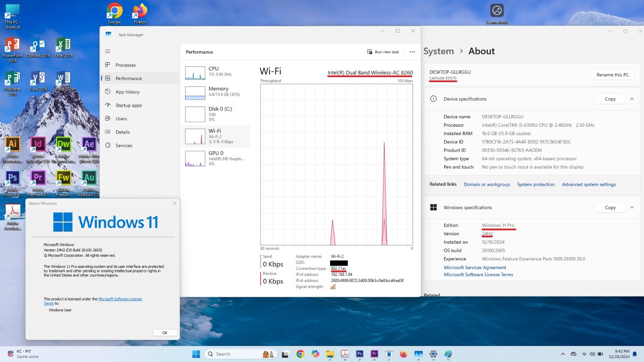Collapse the Device specifications section

click(x=632, y=99)
